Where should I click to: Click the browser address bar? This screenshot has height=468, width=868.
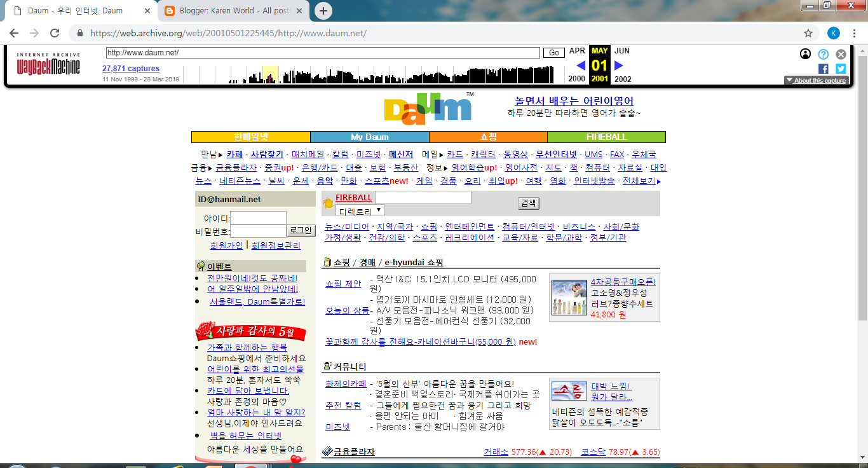pyautogui.click(x=438, y=33)
